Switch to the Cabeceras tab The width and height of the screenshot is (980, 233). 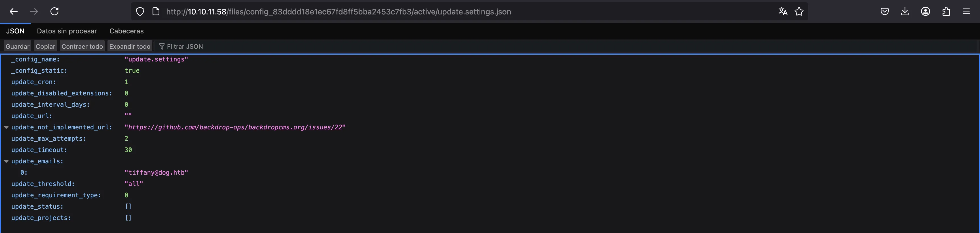click(x=127, y=31)
